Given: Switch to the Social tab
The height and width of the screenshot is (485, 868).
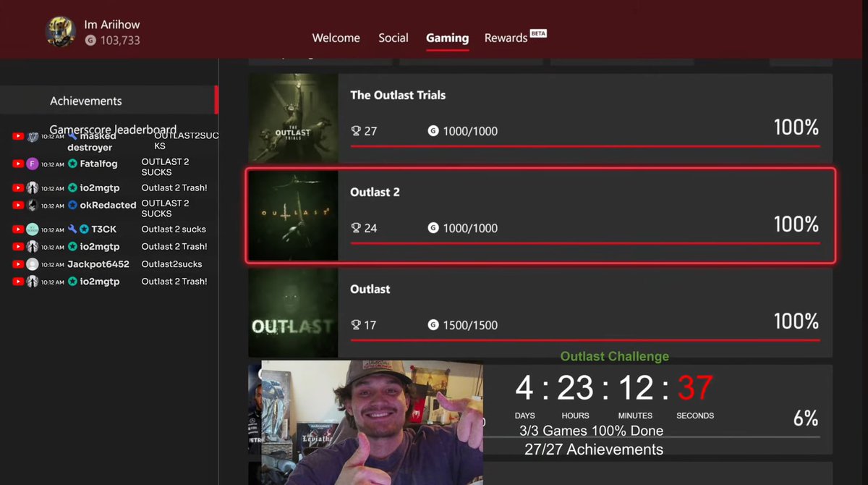Looking at the screenshot, I should [x=393, y=38].
